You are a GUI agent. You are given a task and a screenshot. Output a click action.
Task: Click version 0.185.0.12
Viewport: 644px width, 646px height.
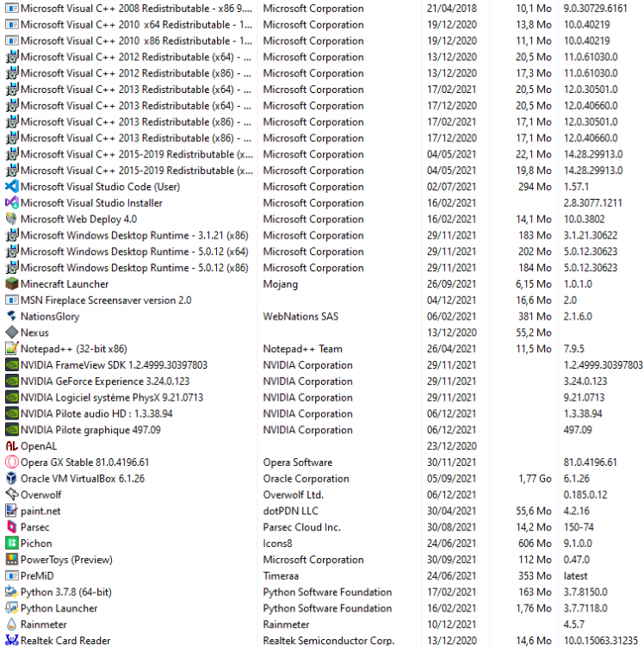click(585, 494)
